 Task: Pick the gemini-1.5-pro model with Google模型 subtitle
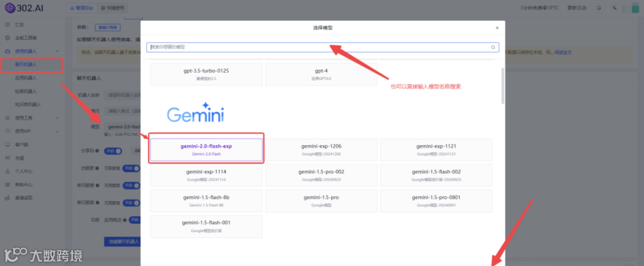[x=321, y=201]
